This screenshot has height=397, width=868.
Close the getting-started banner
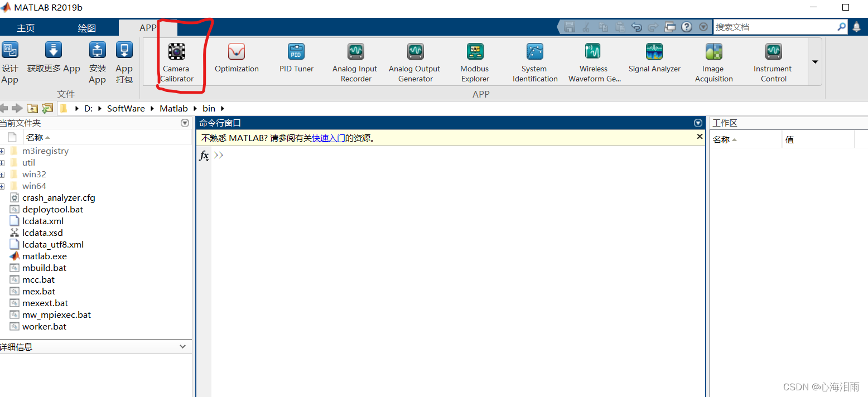coord(700,137)
